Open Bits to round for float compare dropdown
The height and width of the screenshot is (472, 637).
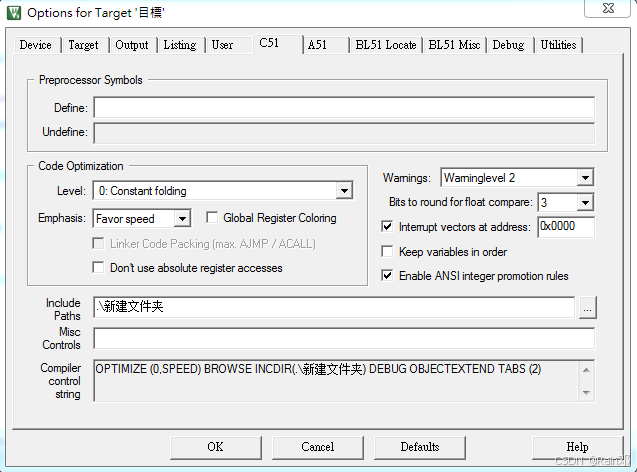pyautogui.click(x=585, y=202)
